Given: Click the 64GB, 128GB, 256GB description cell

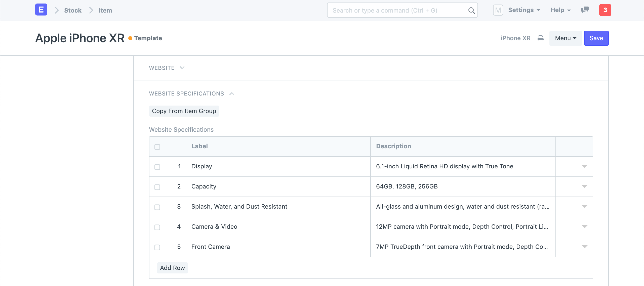Looking at the screenshot, I should [x=463, y=187].
